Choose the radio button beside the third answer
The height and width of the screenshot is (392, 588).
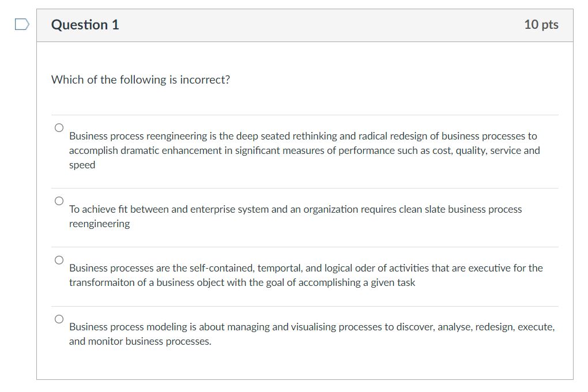pos(58,260)
